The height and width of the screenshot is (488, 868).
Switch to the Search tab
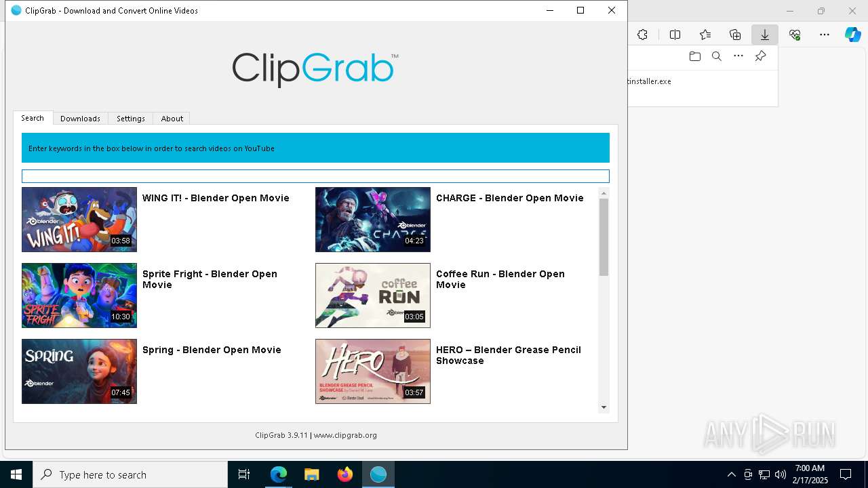coord(33,118)
